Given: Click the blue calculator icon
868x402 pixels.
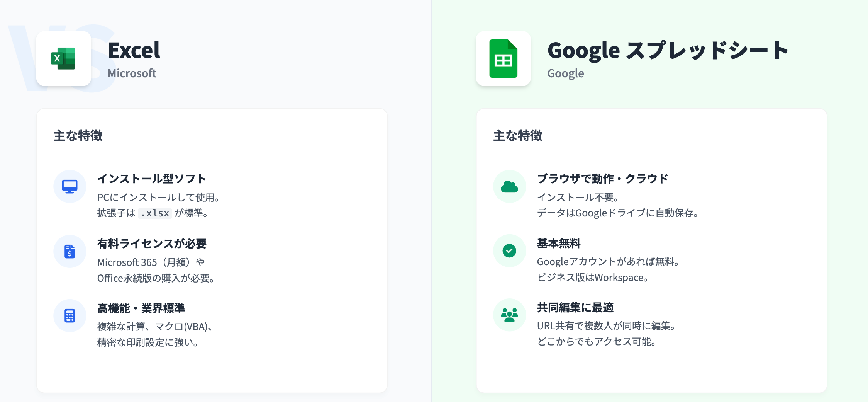Looking at the screenshot, I should tap(70, 316).
